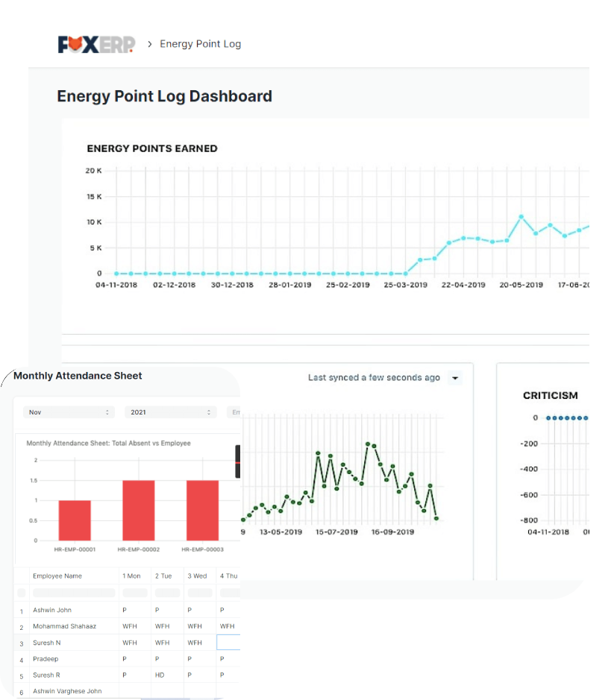Open the 2021 year dropdown
Screen dimensions: 614x700
[x=171, y=412]
